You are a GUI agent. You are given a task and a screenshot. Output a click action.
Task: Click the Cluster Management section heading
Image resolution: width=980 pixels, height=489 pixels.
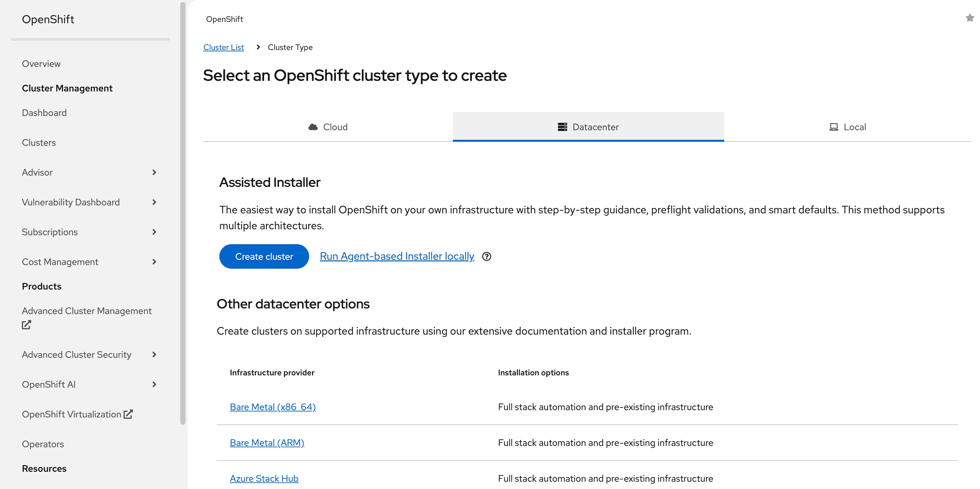point(67,88)
